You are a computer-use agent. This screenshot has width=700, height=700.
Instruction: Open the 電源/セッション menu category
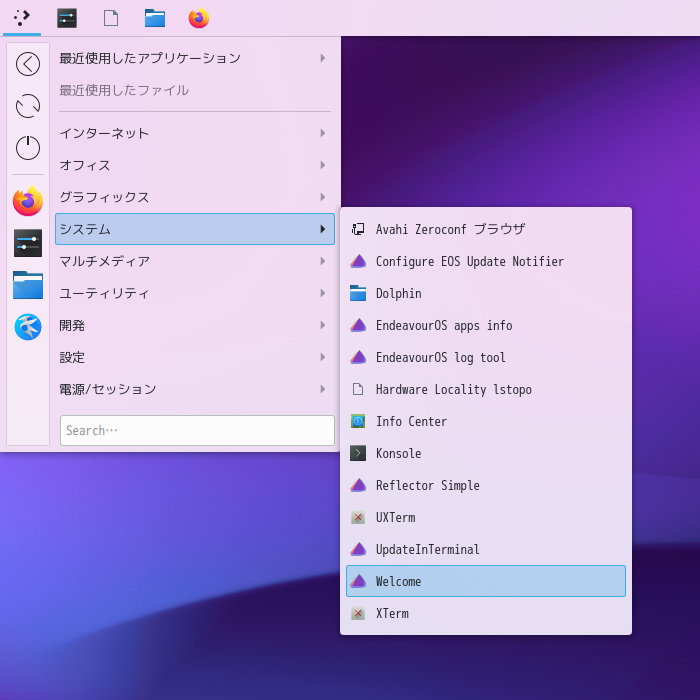[x=195, y=389]
